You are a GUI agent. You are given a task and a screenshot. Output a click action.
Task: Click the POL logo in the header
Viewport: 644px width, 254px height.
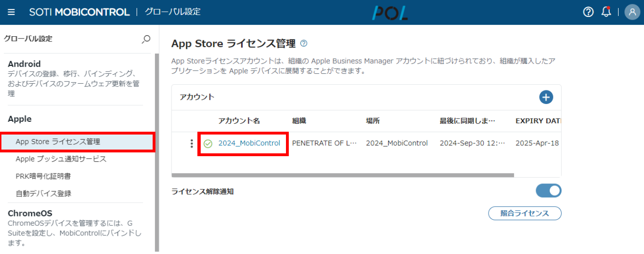[x=390, y=13]
